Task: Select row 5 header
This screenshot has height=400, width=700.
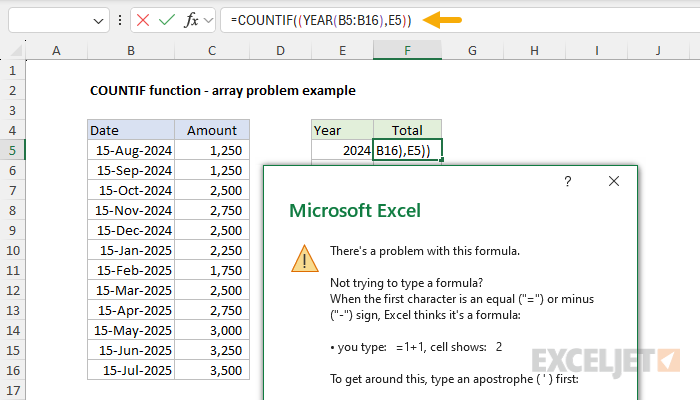Action: point(12,150)
